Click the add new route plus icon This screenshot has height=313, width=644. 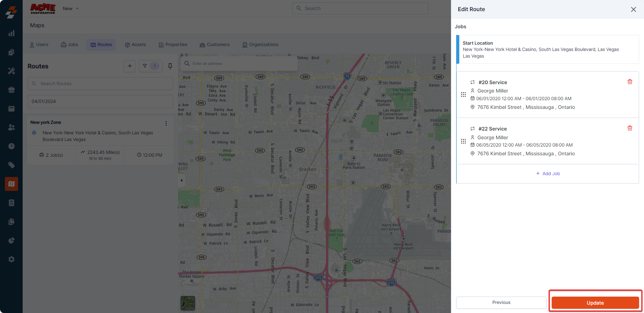click(x=130, y=66)
